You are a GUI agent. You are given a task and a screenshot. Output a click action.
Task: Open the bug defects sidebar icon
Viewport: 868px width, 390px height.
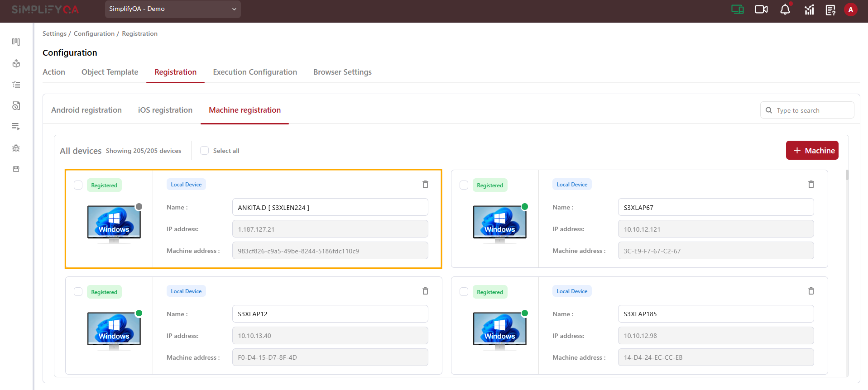16,148
